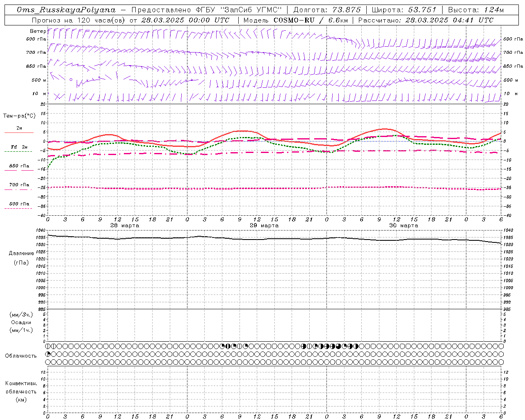Select the Конвективн. облачность label

tap(21, 388)
